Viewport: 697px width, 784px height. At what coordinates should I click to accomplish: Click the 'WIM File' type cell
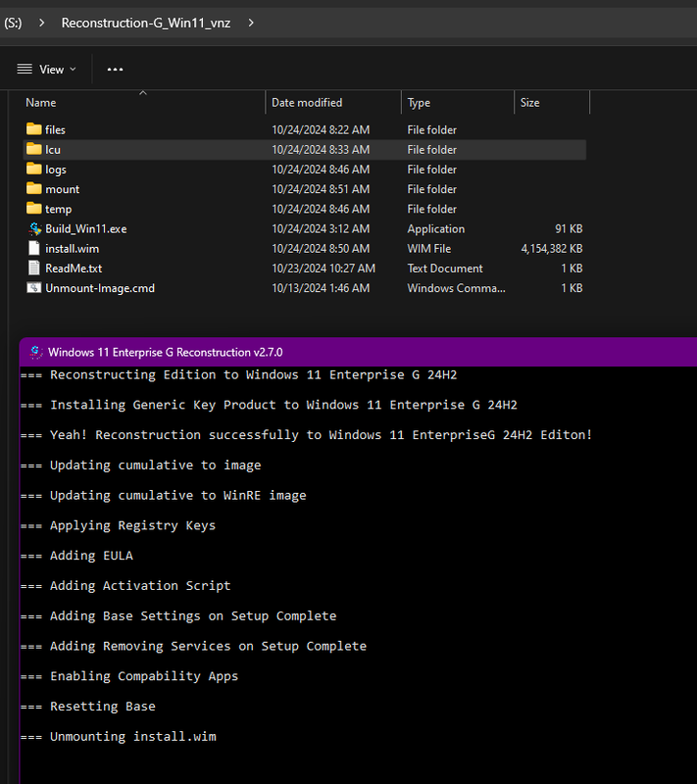[429, 249]
